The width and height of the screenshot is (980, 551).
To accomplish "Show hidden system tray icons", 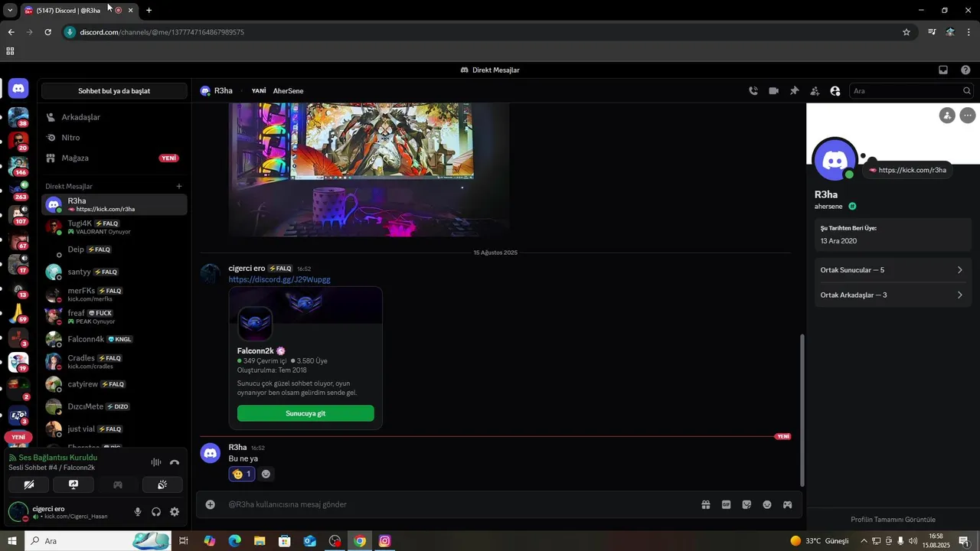I will click(x=864, y=541).
